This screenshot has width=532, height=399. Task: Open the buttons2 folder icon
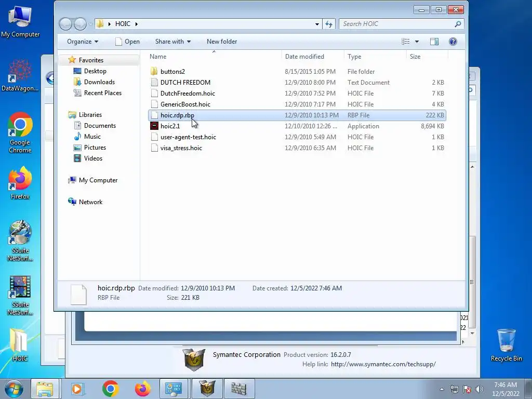[x=154, y=72]
